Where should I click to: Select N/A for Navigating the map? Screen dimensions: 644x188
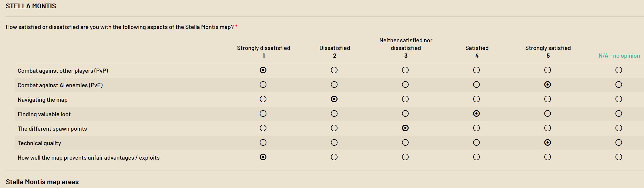click(x=619, y=99)
